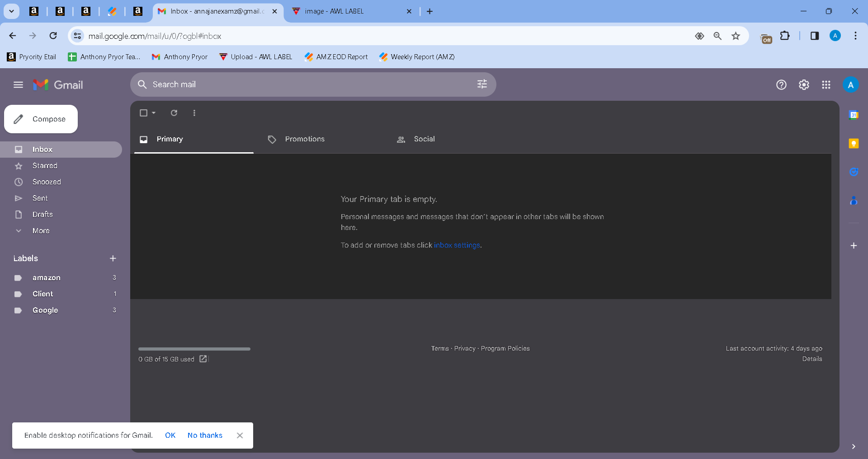
Task: Reload the page in Chrome
Action: click(53, 36)
